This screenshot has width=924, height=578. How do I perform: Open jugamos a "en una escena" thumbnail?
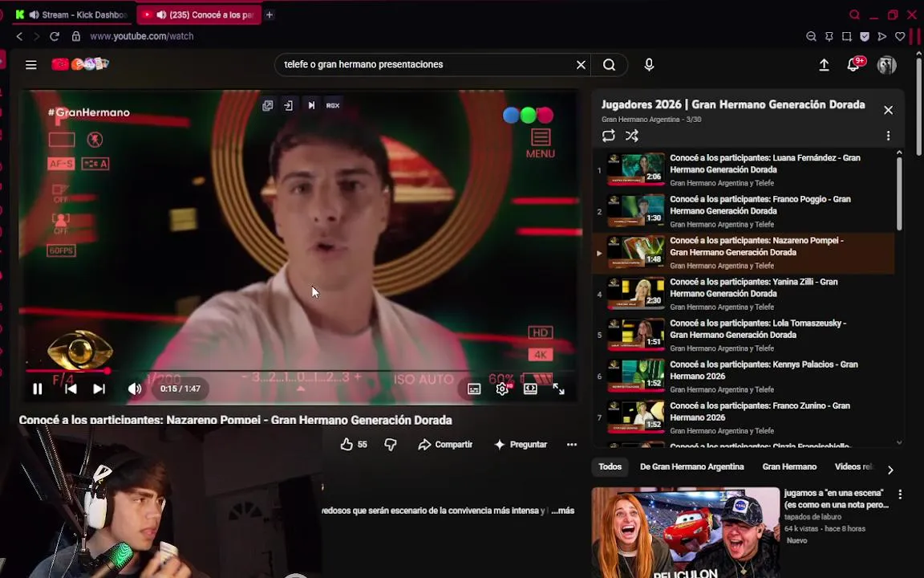686,532
